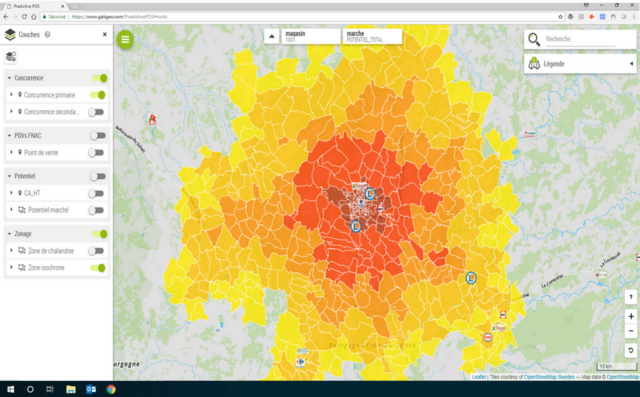Click the Légende map icon
This screenshot has width=640, height=397.
tap(534, 64)
